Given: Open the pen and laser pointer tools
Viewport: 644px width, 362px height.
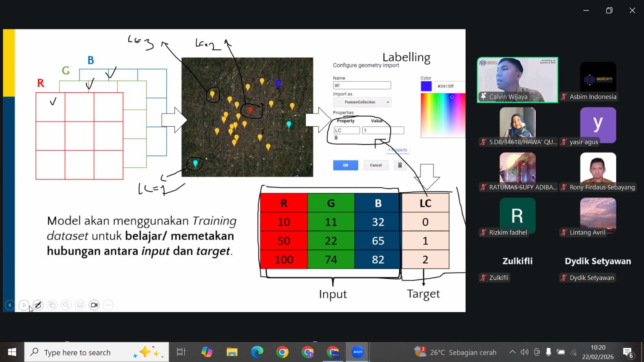Looking at the screenshot, I should click(x=38, y=305).
